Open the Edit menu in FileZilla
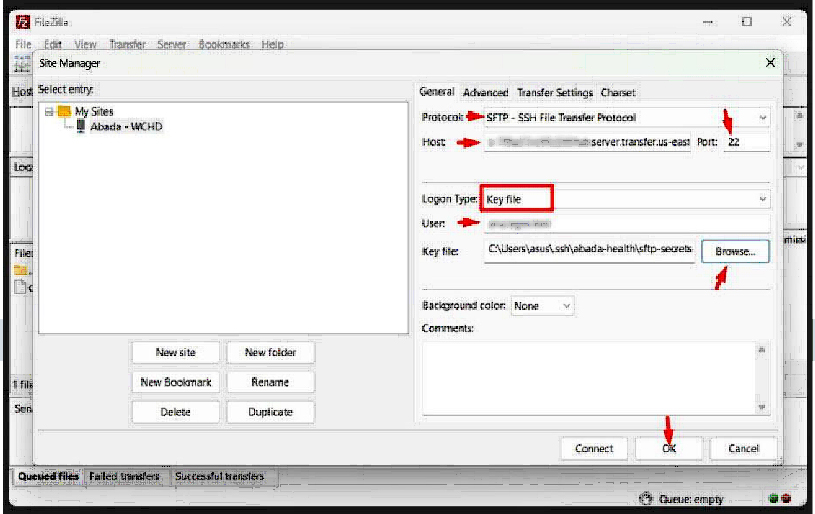Screen dimensions: 815x514 [52, 45]
